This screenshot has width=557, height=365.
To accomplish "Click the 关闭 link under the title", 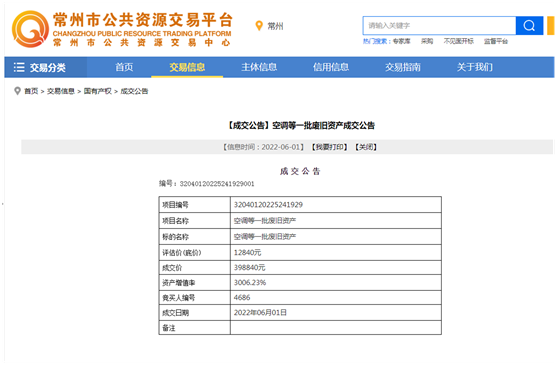I will pos(366,147).
